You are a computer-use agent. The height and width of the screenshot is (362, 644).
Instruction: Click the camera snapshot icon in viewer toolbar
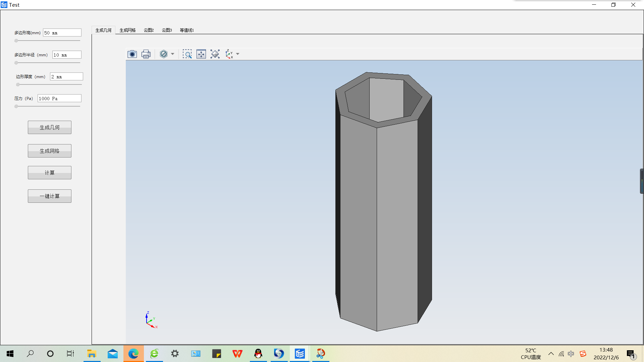[132, 54]
